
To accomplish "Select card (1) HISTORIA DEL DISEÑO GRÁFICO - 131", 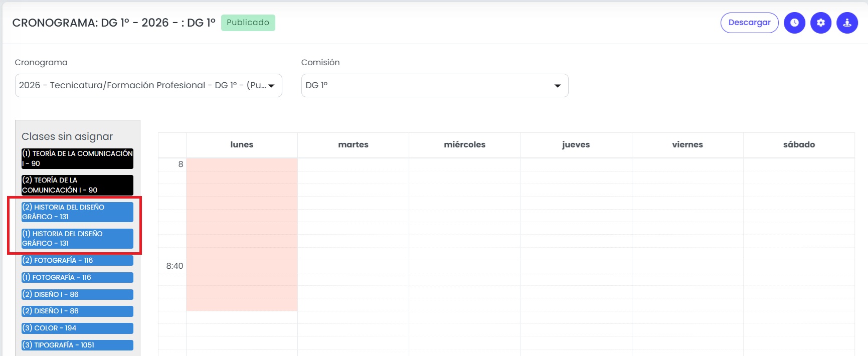I will click(77, 238).
